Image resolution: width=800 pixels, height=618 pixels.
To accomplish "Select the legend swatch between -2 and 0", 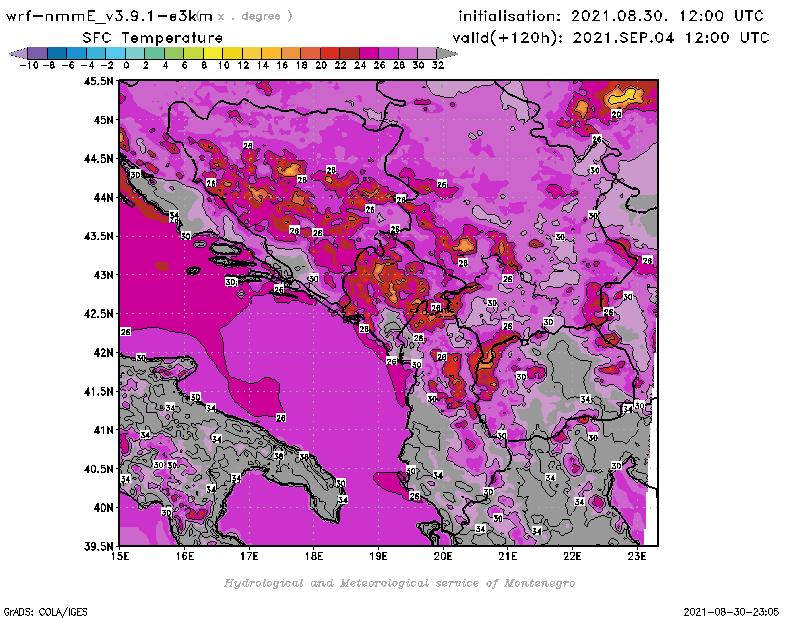I will pyautogui.click(x=115, y=53).
